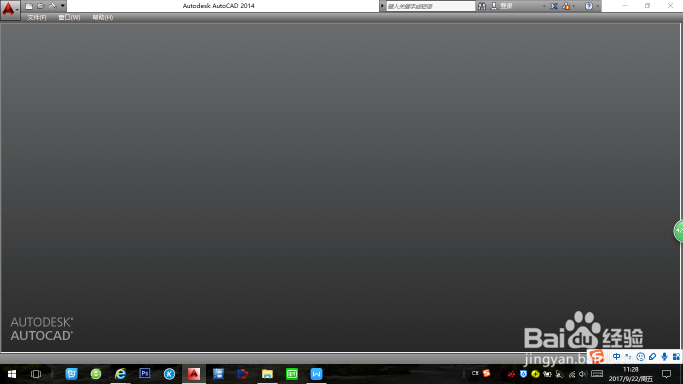Click the touch keyboard icon in system tray

597,374
